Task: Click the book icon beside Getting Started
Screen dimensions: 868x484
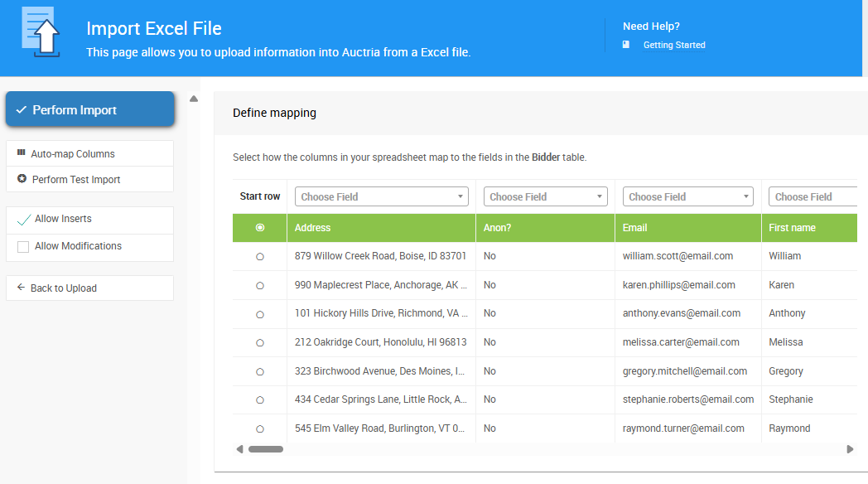Action: (626, 45)
